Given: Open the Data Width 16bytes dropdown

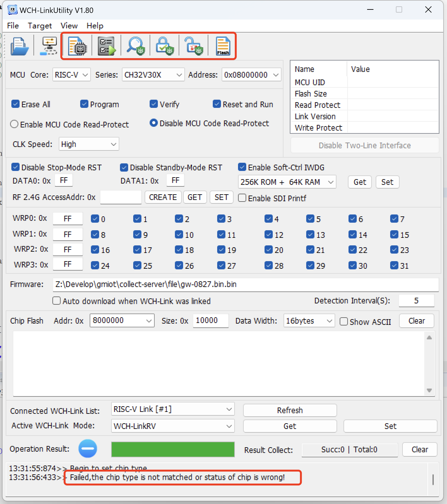Looking at the screenshot, I should point(309,321).
